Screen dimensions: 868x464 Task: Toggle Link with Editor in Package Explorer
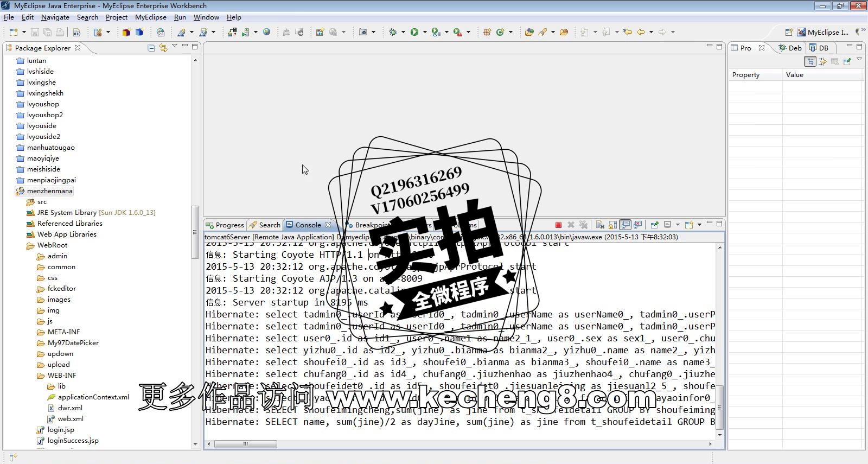point(163,48)
